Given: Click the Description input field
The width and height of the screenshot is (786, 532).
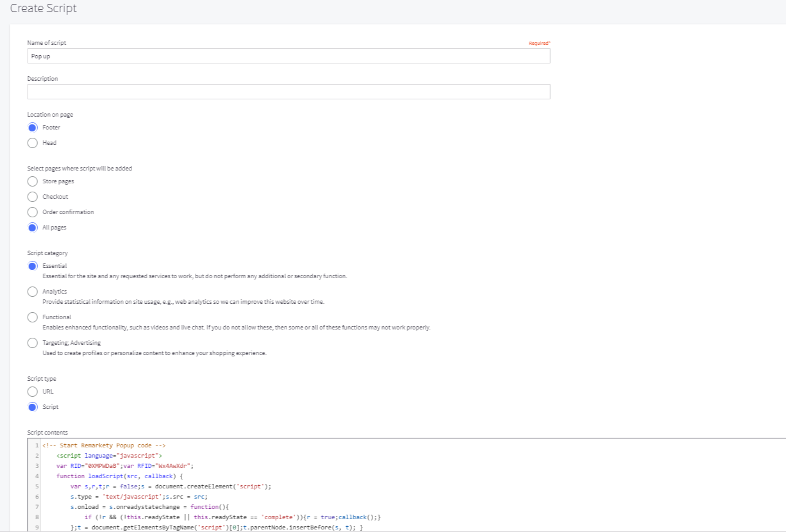Looking at the screenshot, I should click(x=288, y=92).
